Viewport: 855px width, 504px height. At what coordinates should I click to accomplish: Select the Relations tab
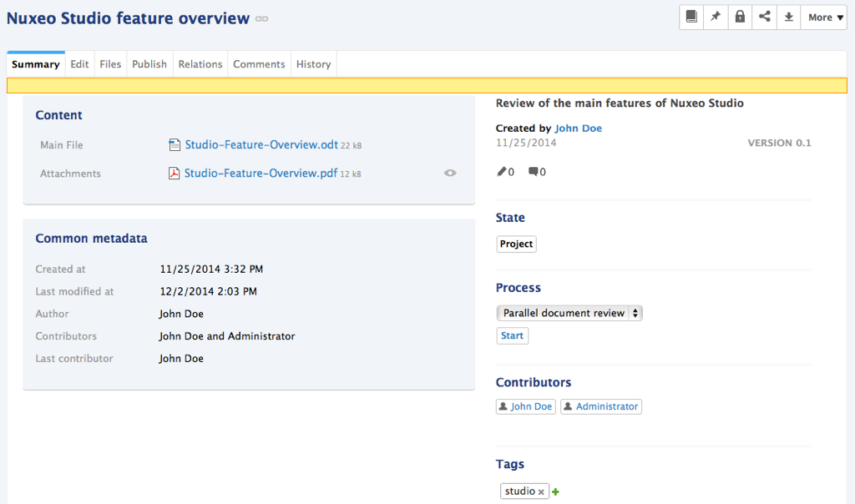200,64
